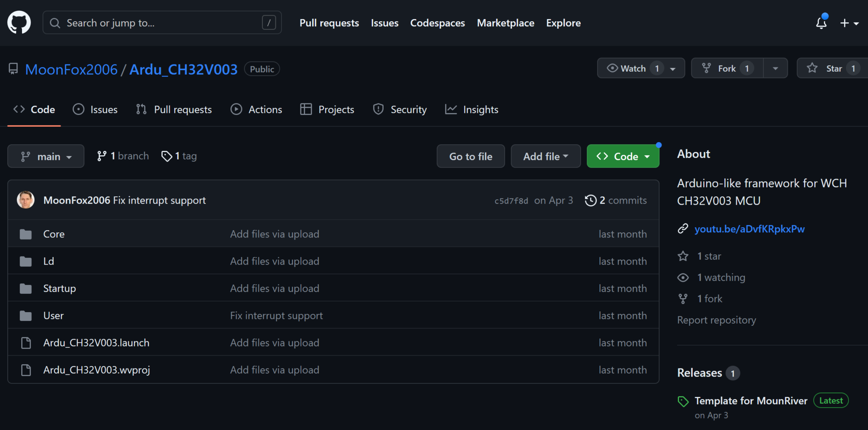Click the Ardu_CH32V003.launch file icon
This screenshot has height=430, width=868.
pos(26,343)
